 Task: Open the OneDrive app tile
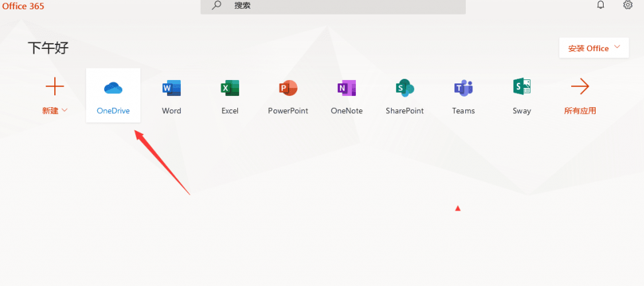pos(113,95)
